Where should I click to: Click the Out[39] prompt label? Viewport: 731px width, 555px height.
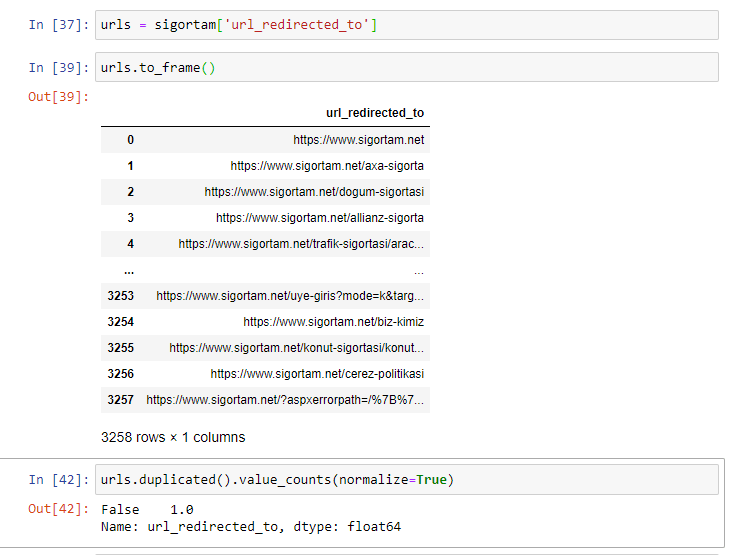tap(58, 97)
